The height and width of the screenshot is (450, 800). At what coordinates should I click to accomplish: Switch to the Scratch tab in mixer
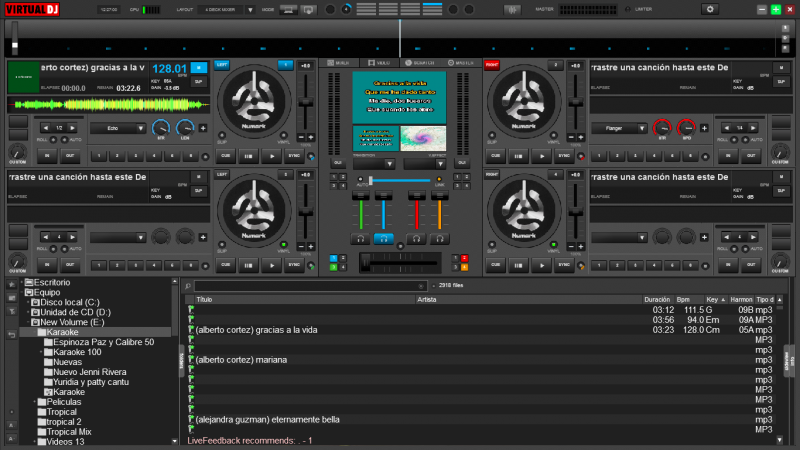(x=421, y=63)
